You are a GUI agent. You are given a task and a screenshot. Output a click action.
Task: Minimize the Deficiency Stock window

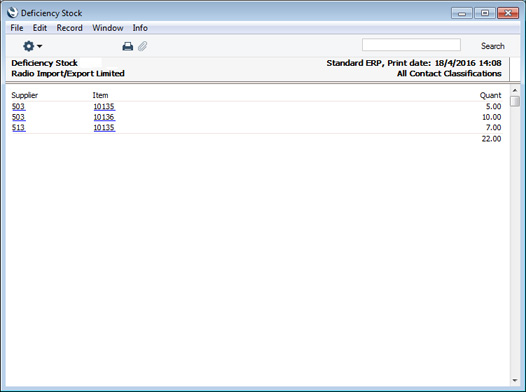[462, 13]
